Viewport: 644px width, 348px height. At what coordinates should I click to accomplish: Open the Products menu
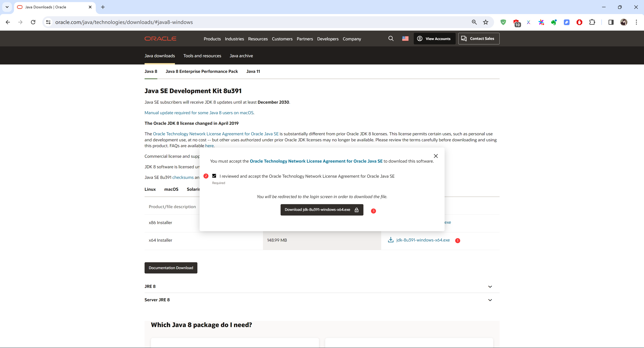pos(212,39)
